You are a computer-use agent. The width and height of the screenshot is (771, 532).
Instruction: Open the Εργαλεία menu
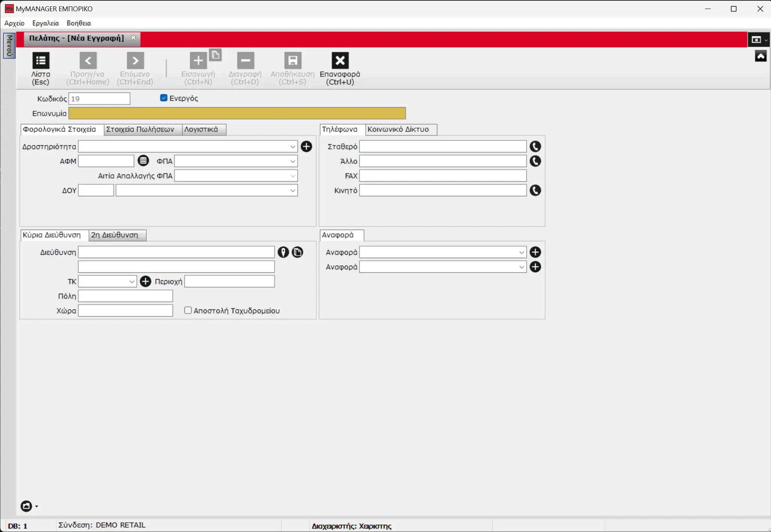pyautogui.click(x=45, y=23)
